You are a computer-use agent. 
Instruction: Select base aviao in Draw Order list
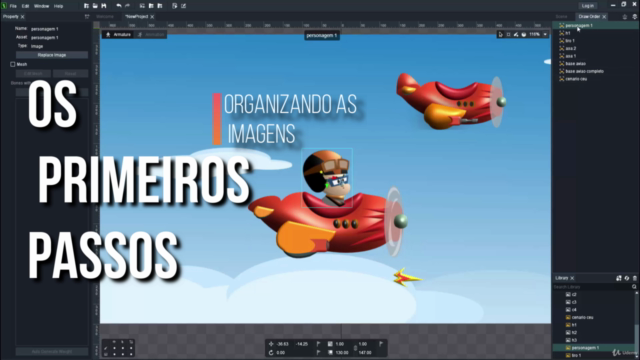click(595, 64)
